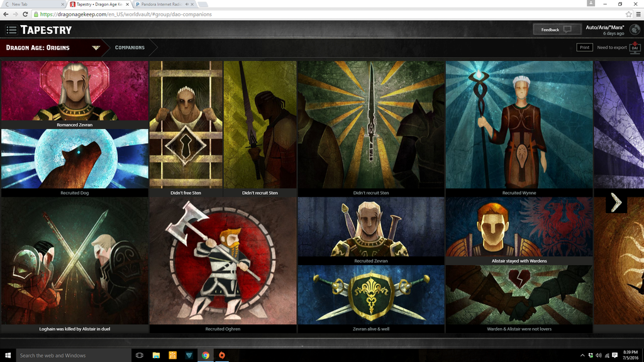Expand the Dragon Age: Origins dropdown
Viewport: 644px width, 362px height.
(96, 48)
